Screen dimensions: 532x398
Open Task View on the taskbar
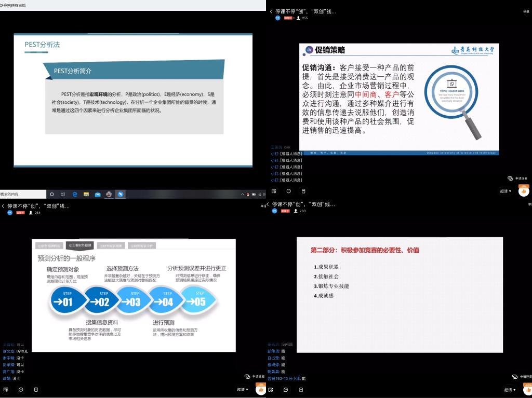63,194
